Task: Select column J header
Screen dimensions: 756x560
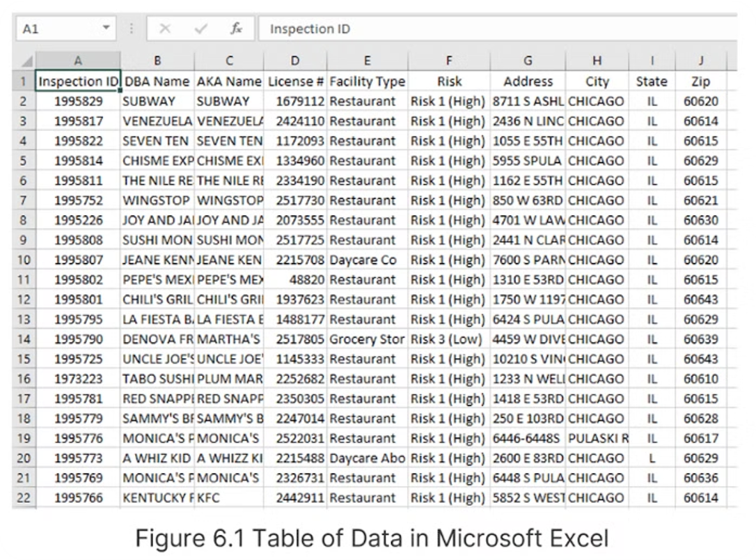Action: pos(700,61)
